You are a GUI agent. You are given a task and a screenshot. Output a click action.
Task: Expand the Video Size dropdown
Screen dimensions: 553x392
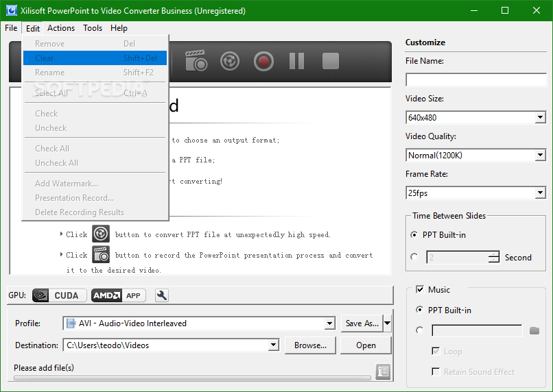pyautogui.click(x=540, y=117)
